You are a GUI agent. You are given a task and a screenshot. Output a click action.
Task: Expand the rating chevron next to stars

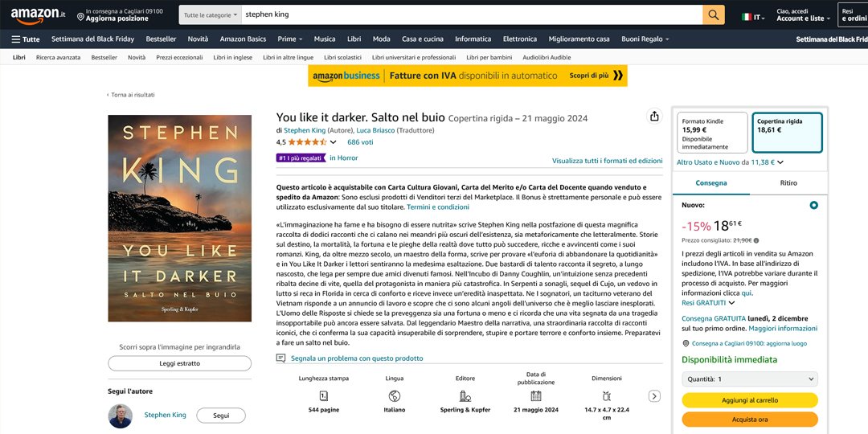tap(334, 142)
